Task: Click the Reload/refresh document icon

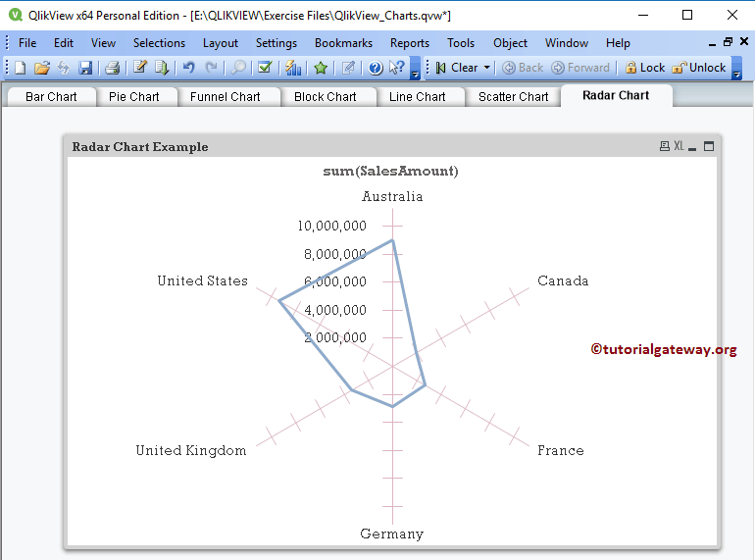Action: 63,68
